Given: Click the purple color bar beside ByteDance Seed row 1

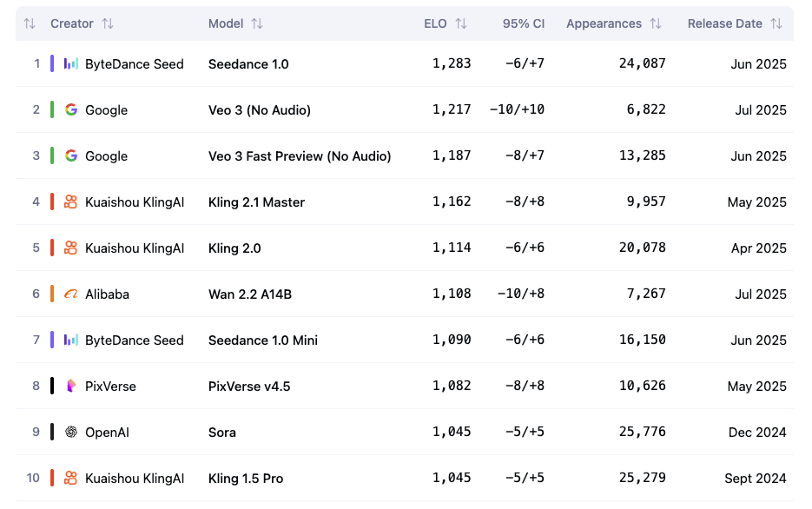Looking at the screenshot, I should coord(52,63).
